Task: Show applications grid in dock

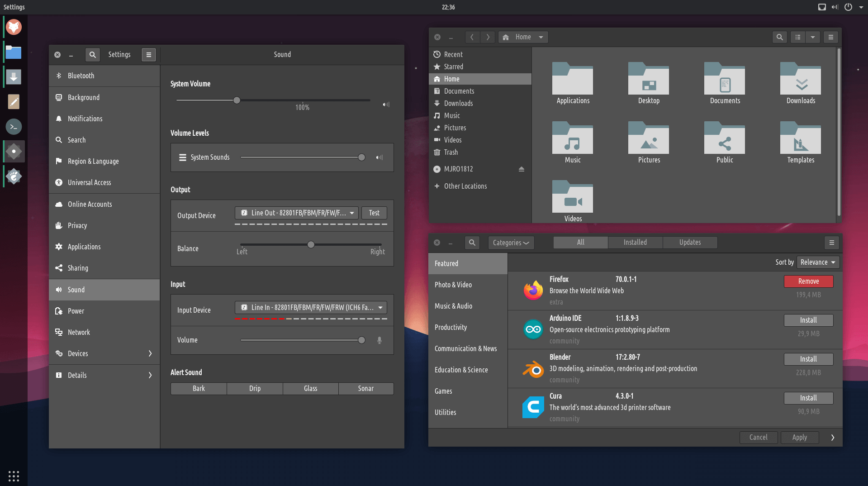Action: (14, 476)
